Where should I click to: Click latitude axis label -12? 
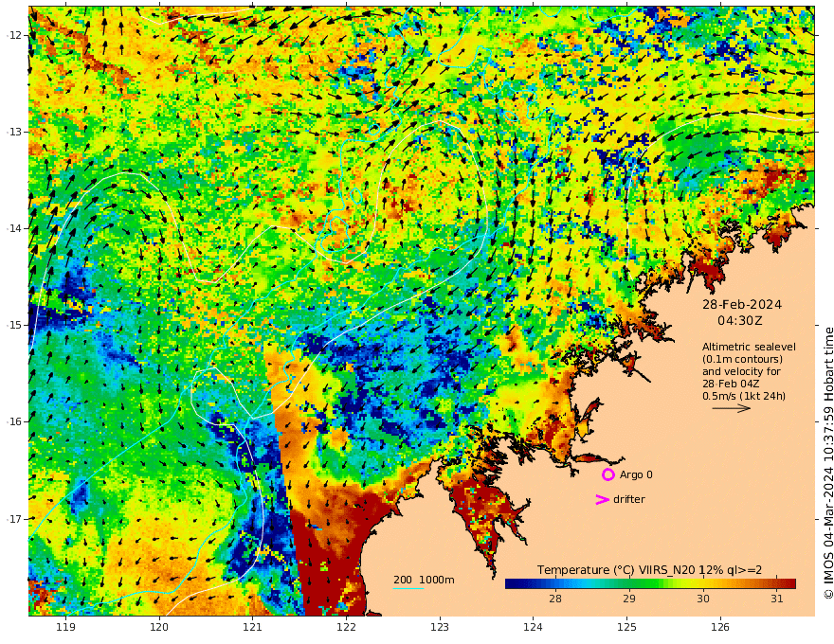[14, 35]
